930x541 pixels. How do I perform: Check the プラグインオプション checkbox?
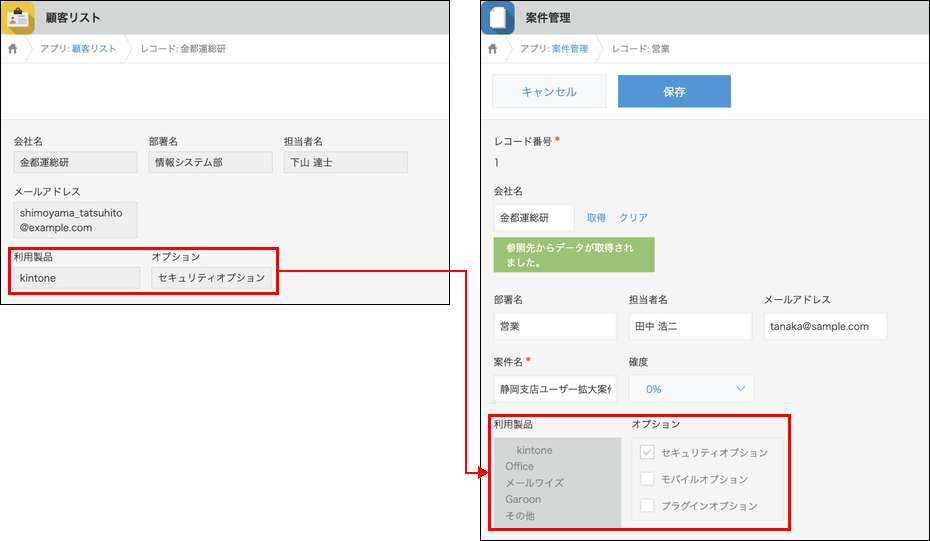(647, 505)
